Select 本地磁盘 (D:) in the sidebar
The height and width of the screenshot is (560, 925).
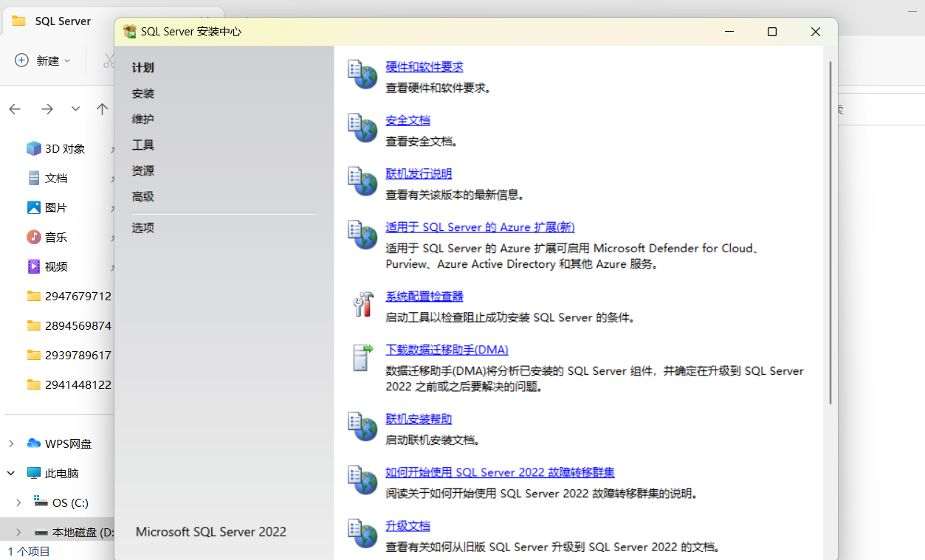coord(74,529)
